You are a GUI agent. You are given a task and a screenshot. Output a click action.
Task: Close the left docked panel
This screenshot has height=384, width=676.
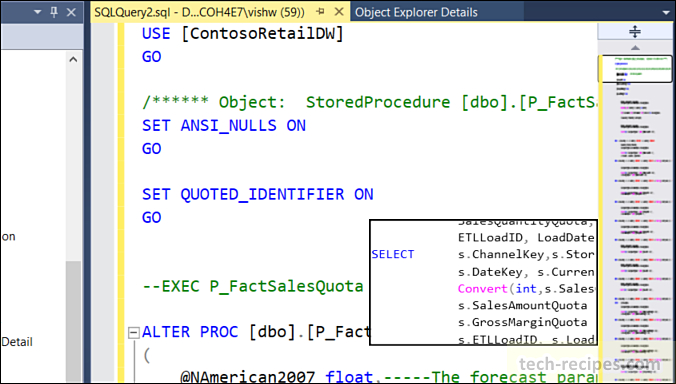click(x=72, y=12)
